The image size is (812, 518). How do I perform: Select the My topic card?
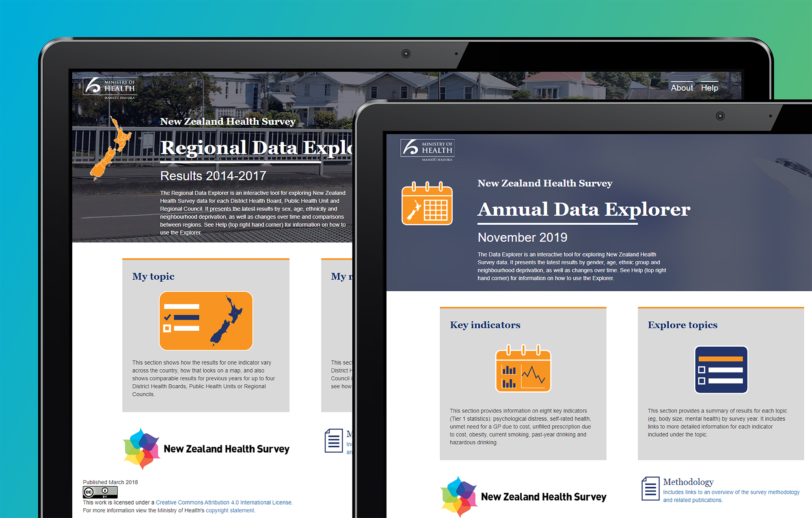[x=206, y=337]
